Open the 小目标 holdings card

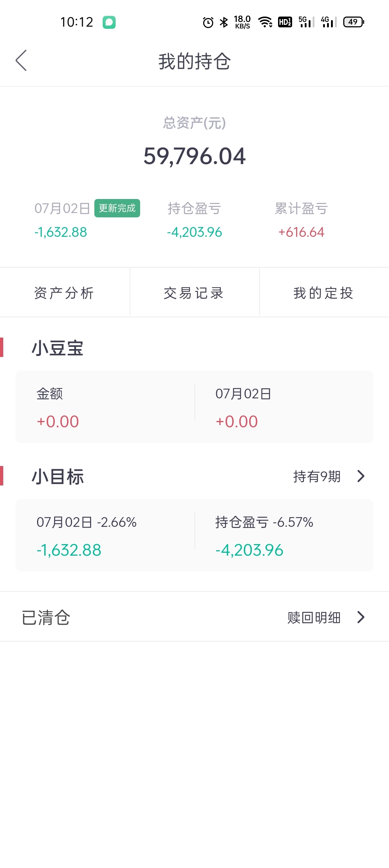point(194,535)
